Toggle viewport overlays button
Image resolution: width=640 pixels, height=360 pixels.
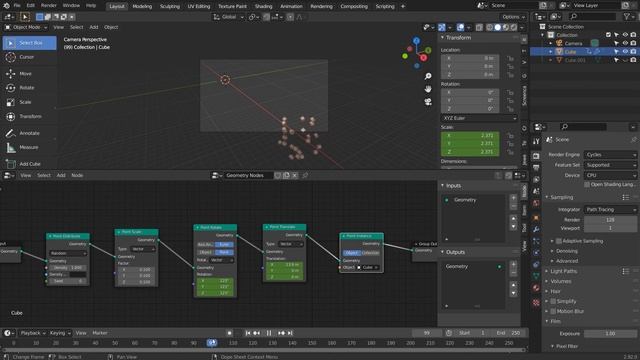tap(460, 27)
